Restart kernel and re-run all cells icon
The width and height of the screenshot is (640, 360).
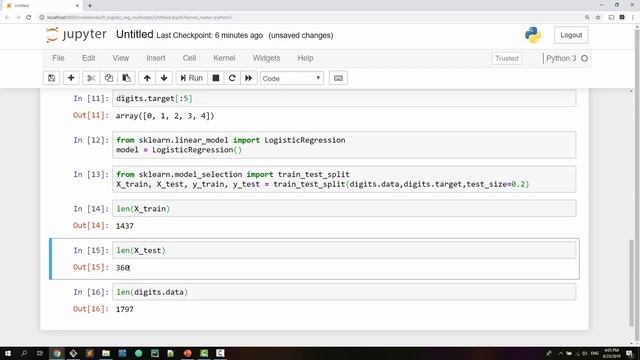pos(249,78)
